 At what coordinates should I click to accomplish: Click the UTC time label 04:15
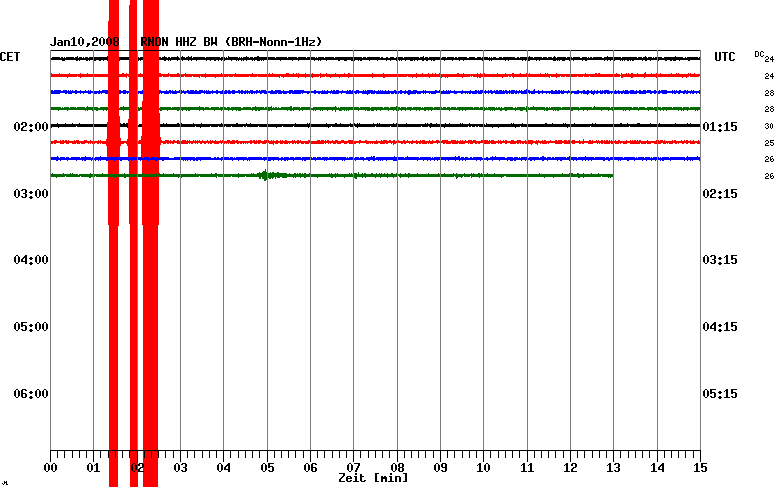coord(720,327)
